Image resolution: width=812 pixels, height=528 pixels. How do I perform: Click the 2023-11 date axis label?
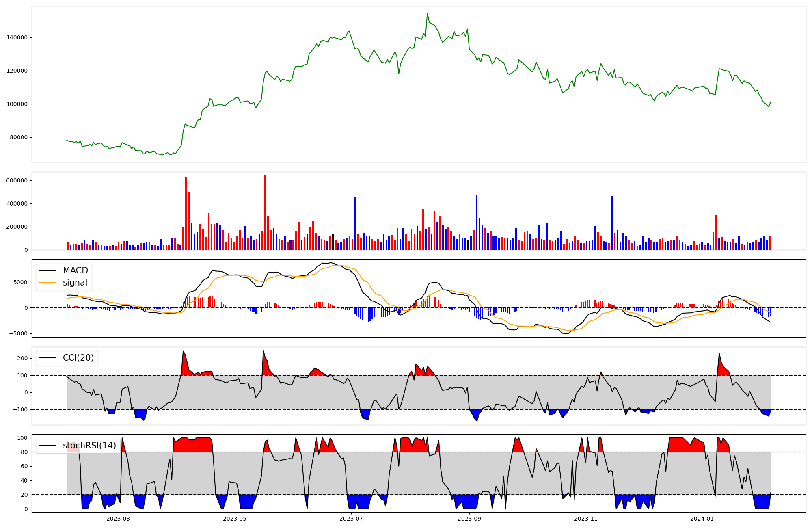pyautogui.click(x=586, y=519)
